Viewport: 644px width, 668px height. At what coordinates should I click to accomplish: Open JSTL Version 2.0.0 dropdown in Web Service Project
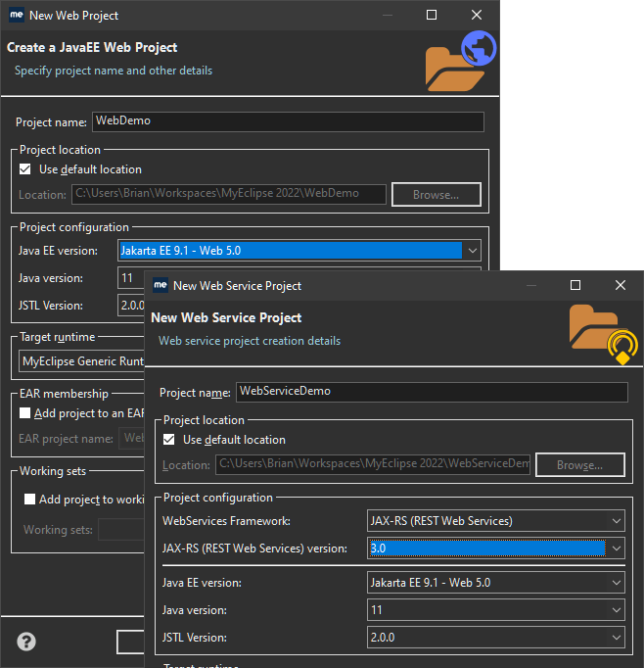(x=496, y=638)
